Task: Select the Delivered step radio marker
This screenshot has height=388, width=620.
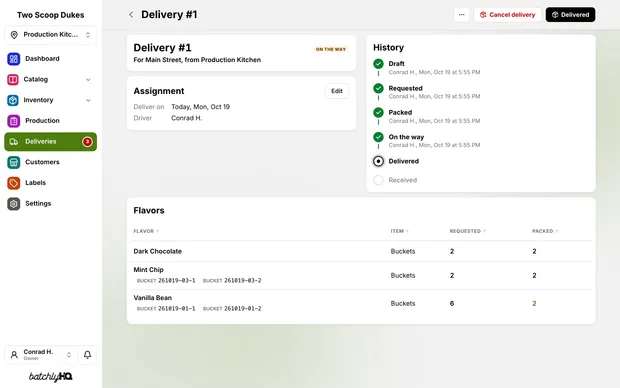Action: [378, 161]
